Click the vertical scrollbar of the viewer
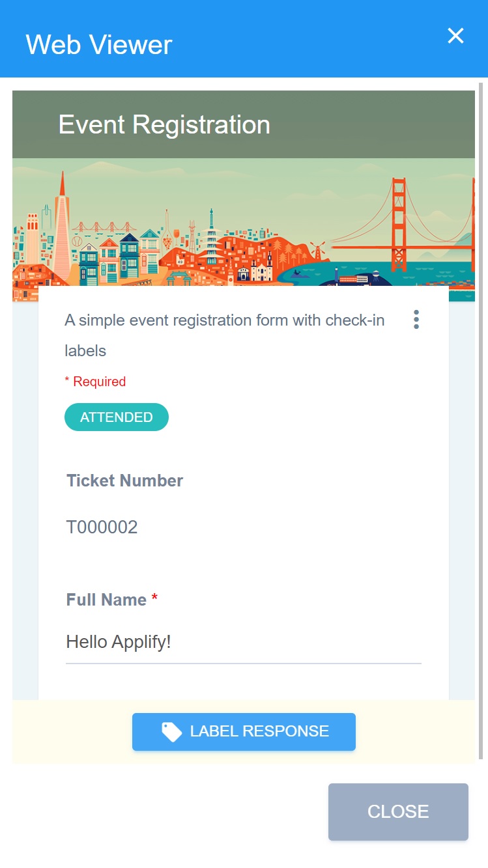Viewport: 488px width, 868px height. point(481,423)
